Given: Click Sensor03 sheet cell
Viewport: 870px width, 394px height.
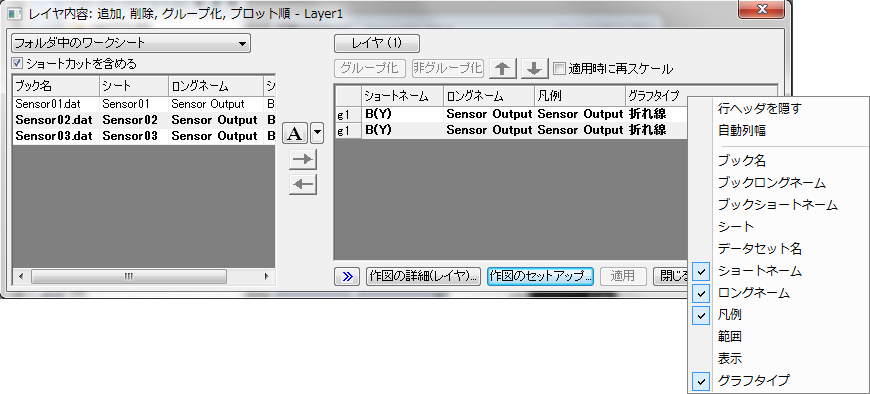Looking at the screenshot, I should pyautogui.click(x=134, y=136).
